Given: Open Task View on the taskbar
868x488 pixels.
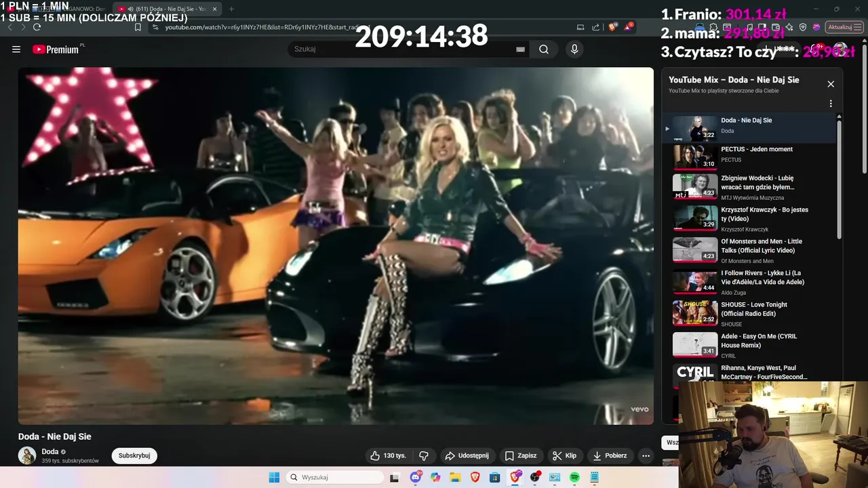Looking at the screenshot, I should 395,477.
